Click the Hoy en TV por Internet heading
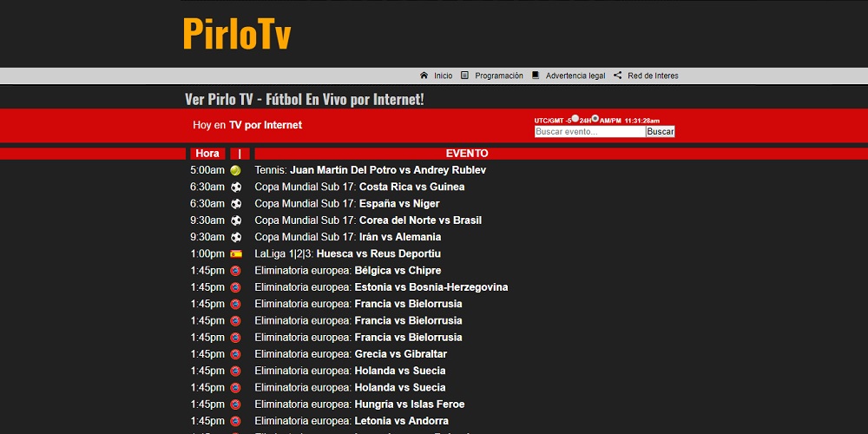The image size is (868, 434). tap(247, 125)
